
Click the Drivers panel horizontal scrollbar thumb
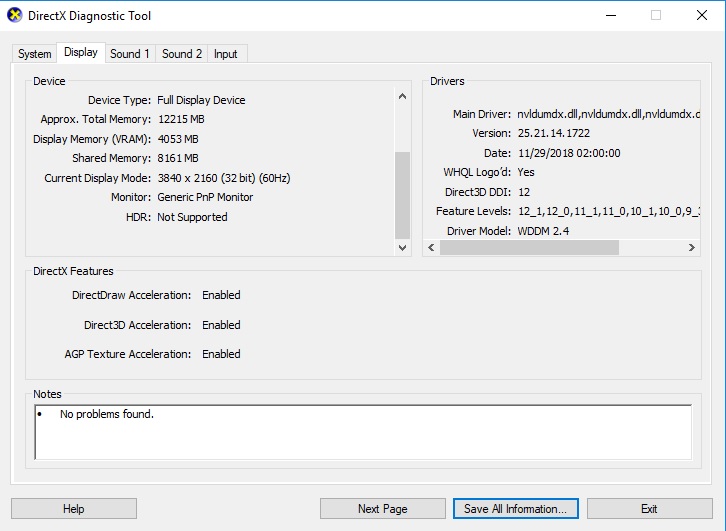[x=529, y=247]
